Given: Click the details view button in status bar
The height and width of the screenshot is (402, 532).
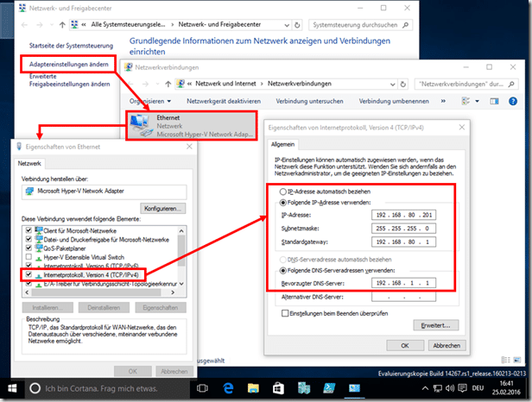Looking at the screenshot, I should pos(505,360).
